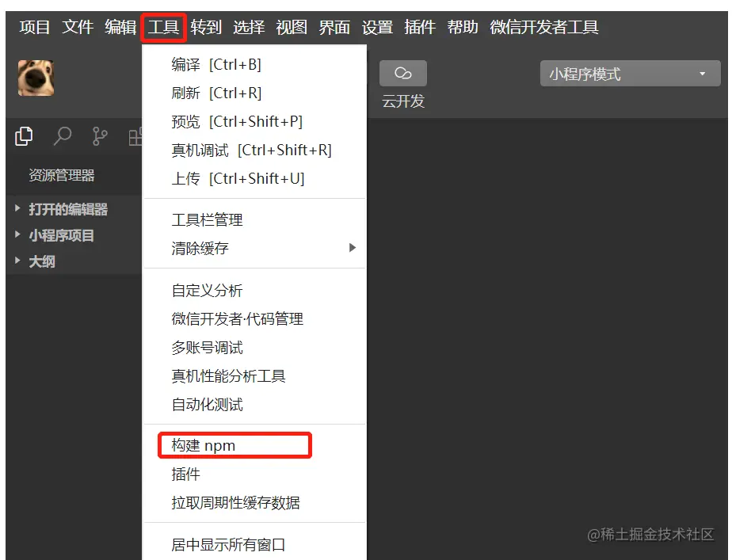Screen dimensions: 732x560
Task: Click the 资源管理器 panel title
Action: [x=62, y=176]
